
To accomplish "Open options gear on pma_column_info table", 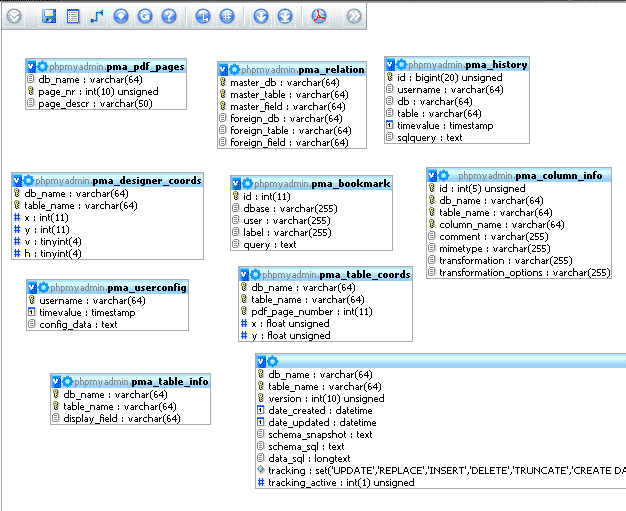I will [x=444, y=175].
